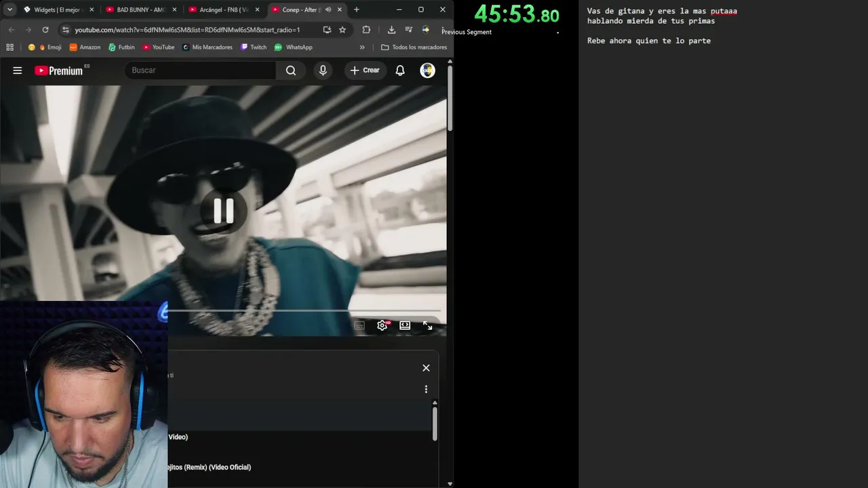Open YouTube notifications bell
The image size is (868, 488).
[x=400, y=70]
